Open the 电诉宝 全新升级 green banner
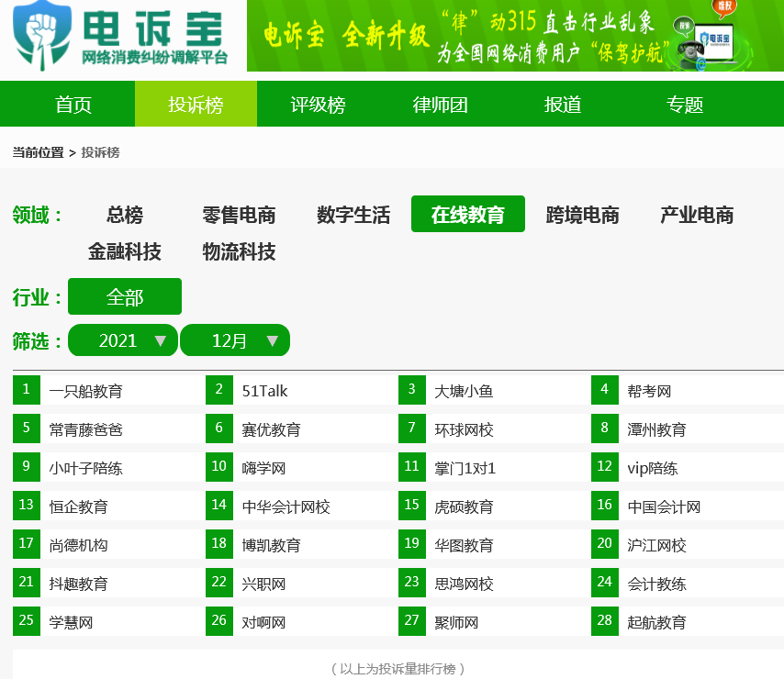Image resolution: width=784 pixels, height=679 pixels. point(515,36)
